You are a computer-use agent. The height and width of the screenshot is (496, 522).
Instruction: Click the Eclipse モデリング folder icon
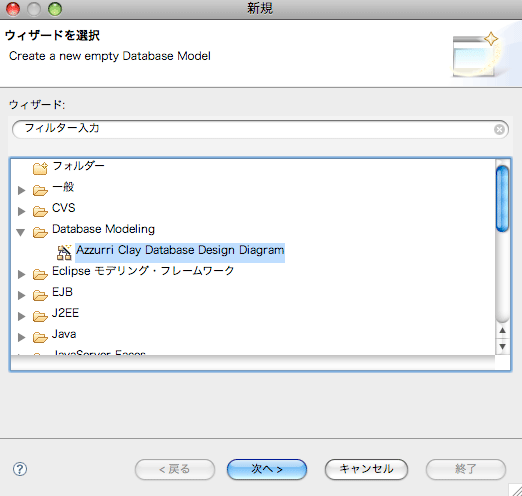[x=40, y=274]
